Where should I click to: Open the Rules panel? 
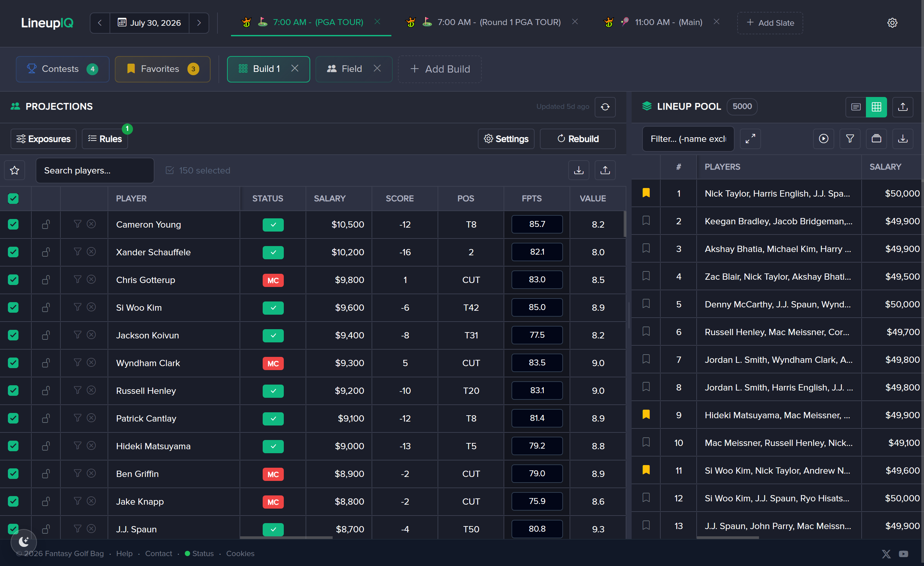(x=105, y=139)
